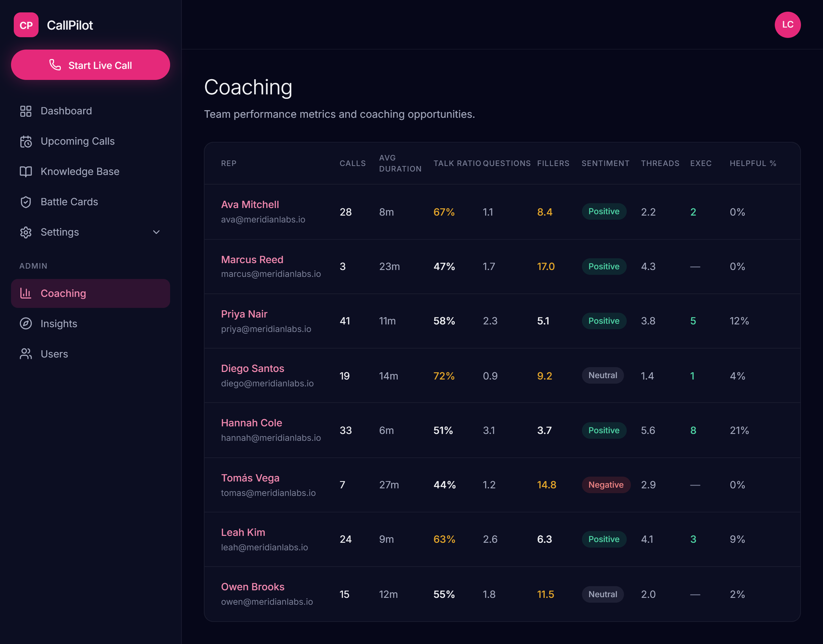Open Hannah Cole's rep profile
Screen dimensions: 823x644
pyautogui.click(x=252, y=423)
